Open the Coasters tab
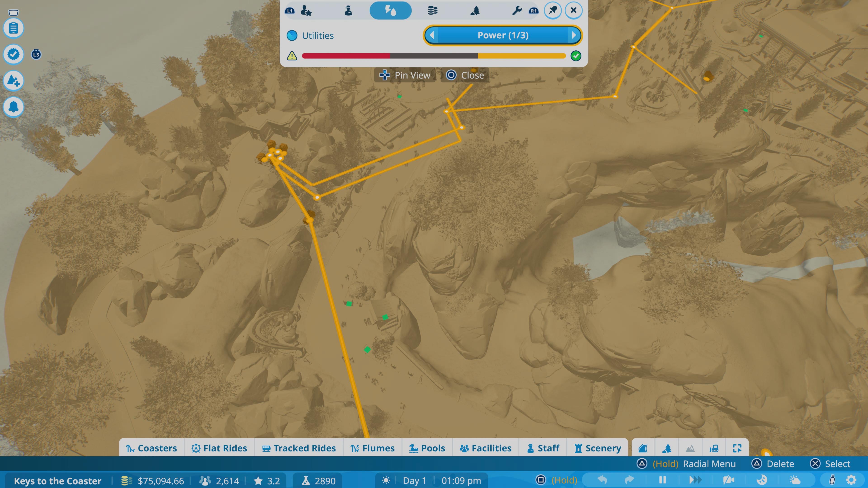868x488 pixels. [x=151, y=448]
